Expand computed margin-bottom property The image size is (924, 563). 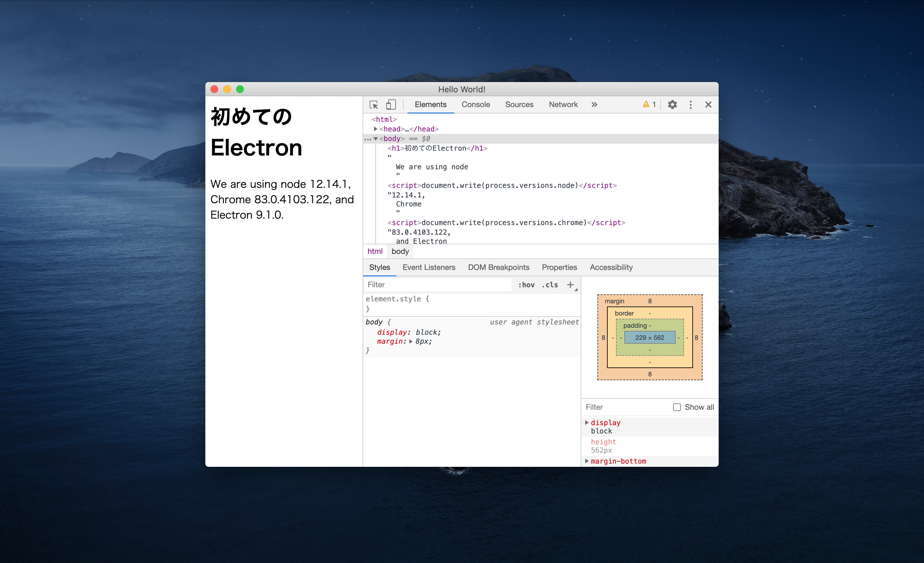click(587, 461)
